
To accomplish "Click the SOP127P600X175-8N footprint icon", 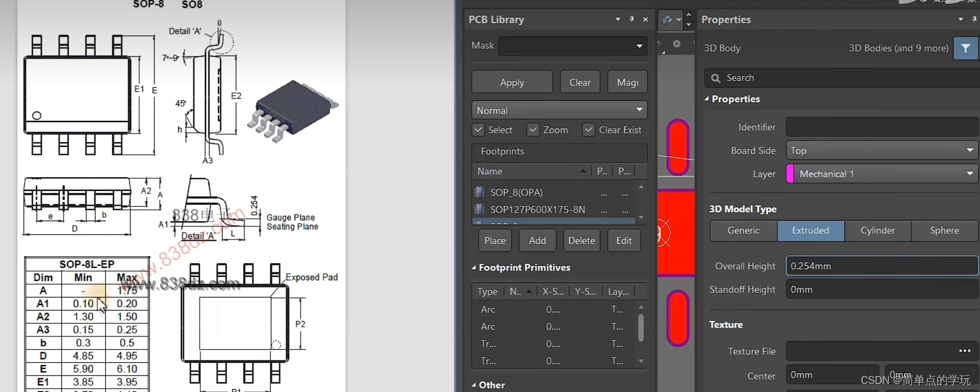I will point(480,209).
